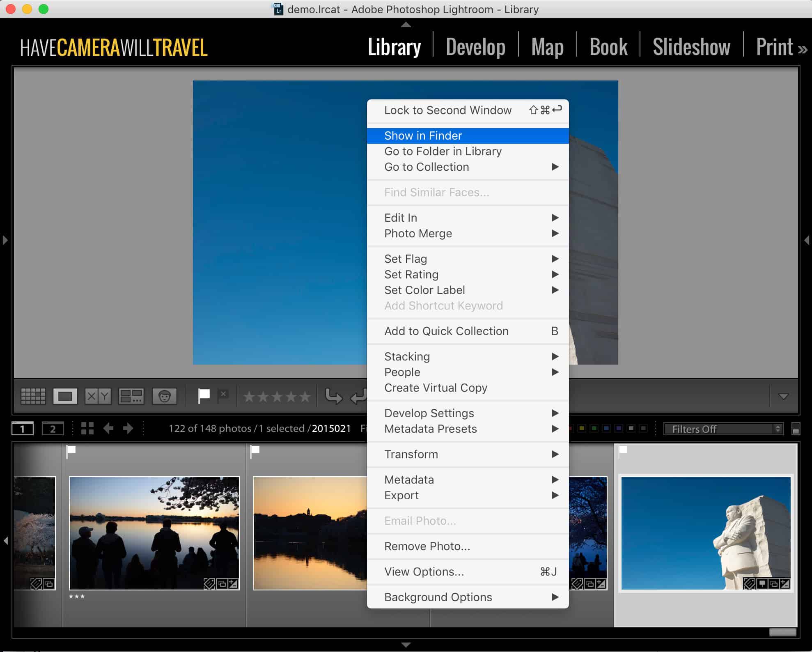This screenshot has height=652, width=812.
Task: Collapse the top module picker panel
Action: point(406,25)
